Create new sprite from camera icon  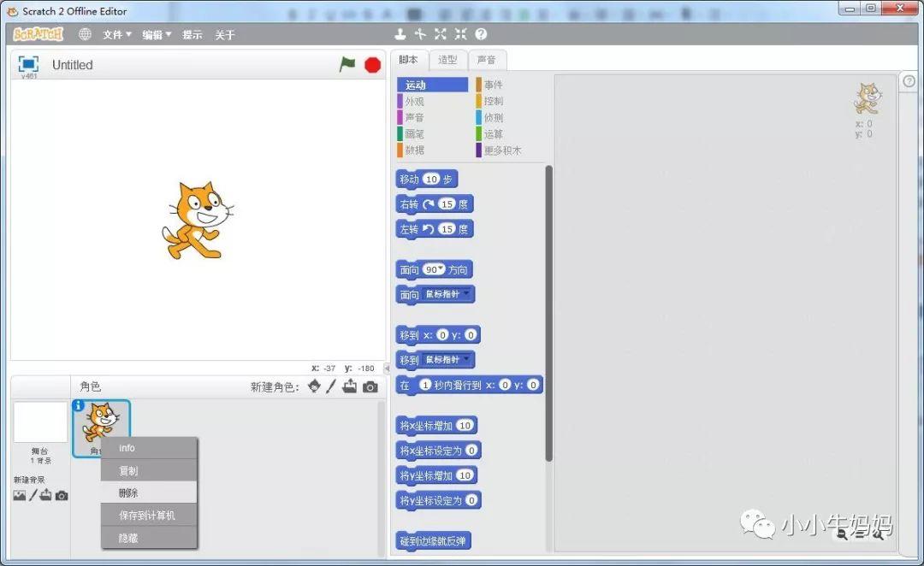tap(370, 387)
